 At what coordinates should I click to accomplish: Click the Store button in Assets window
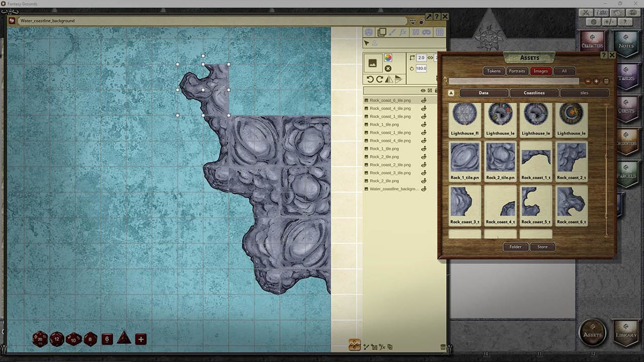(542, 247)
